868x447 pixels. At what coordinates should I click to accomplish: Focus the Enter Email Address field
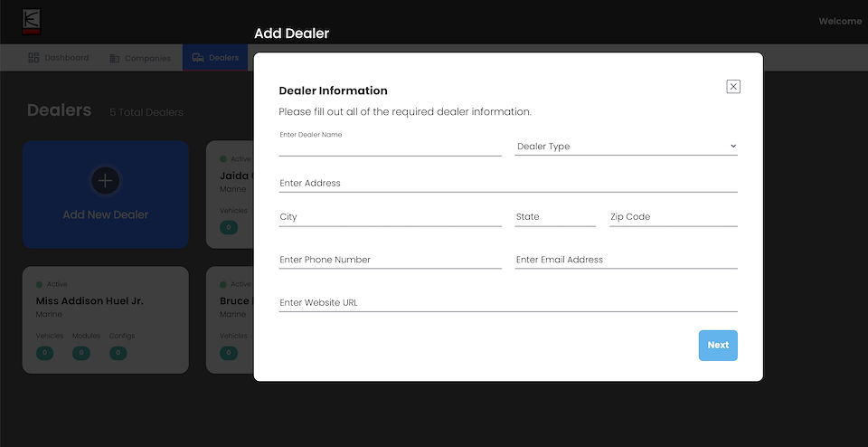626,260
